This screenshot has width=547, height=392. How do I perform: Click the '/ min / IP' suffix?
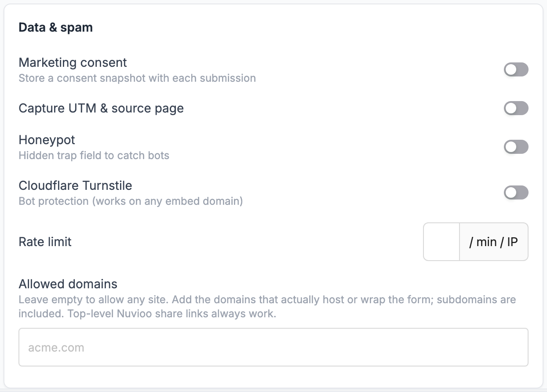(494, 242)
